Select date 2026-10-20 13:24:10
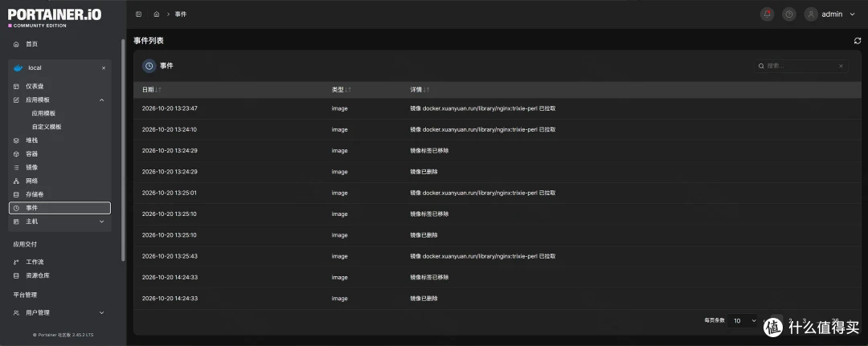 click(x=170, y=129)
